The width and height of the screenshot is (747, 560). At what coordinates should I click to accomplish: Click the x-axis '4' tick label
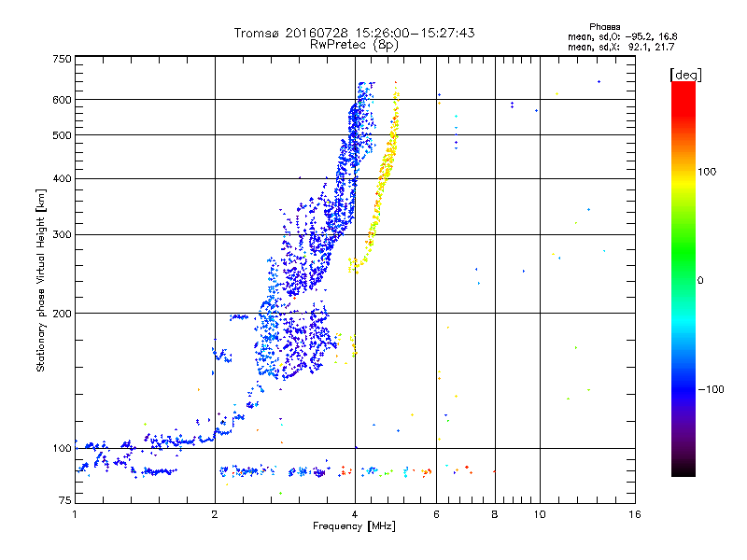tap(355, 514)
